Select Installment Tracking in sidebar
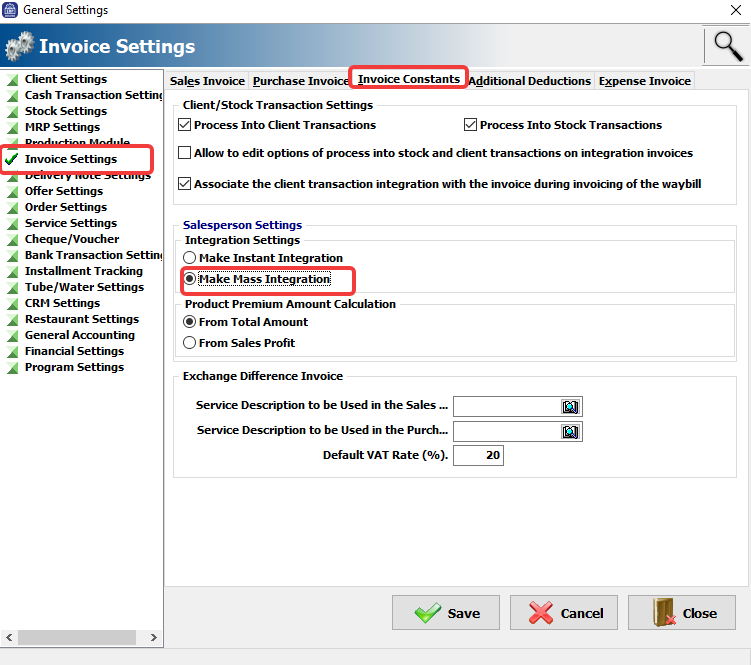This screenshot has height=665, width=751. (84, 271)
